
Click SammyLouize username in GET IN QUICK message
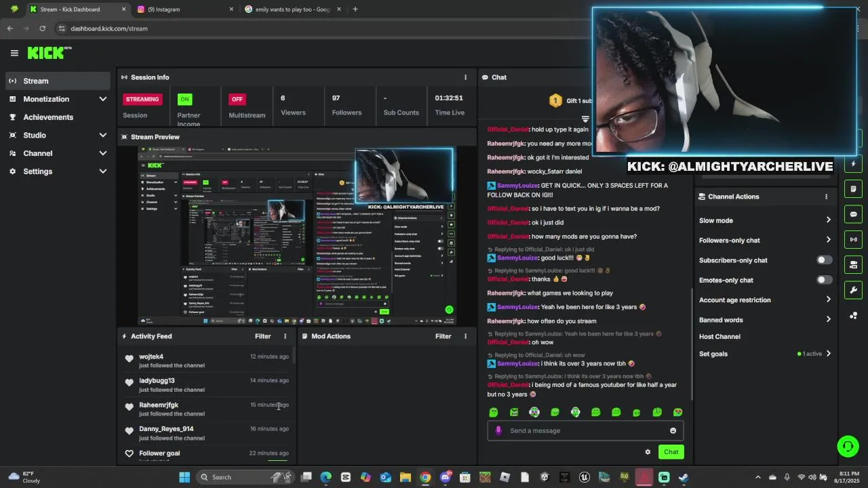coord(517,185)
